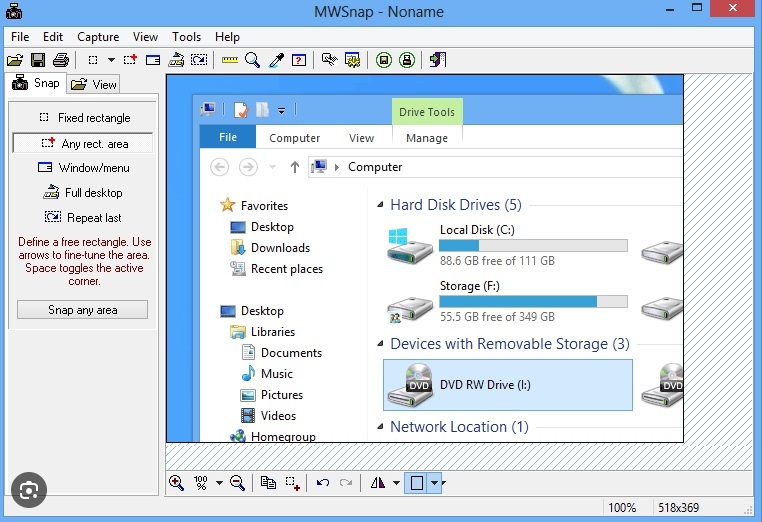Open the Capture menu

(x=98, y=37)
